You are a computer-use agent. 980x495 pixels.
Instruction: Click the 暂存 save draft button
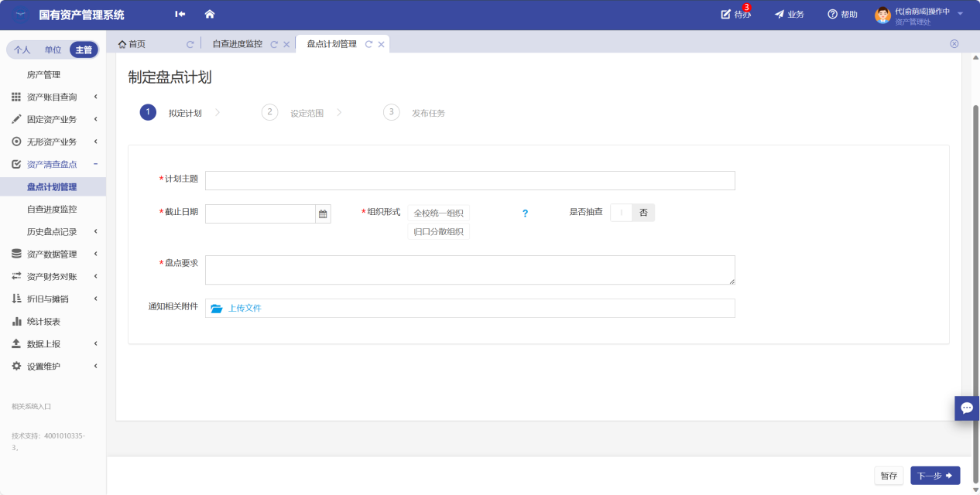(889, 476)
